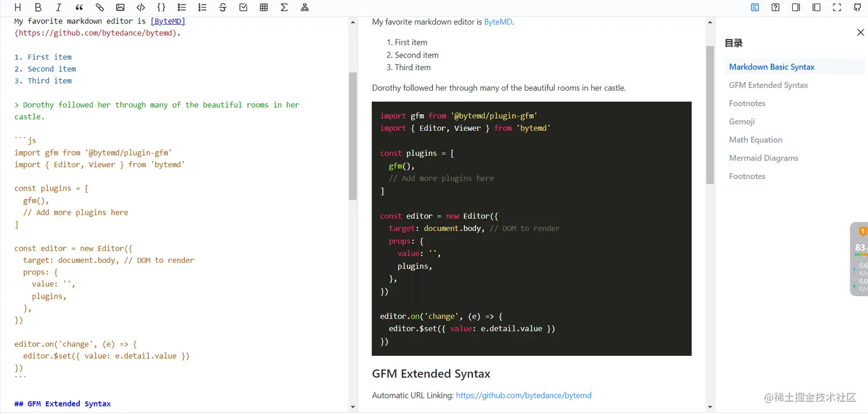The height and width of the screenshot is (415, 868).
Task: Insert a Mermaid diagram
Action: pyautogui.click(x=305, y=7)
